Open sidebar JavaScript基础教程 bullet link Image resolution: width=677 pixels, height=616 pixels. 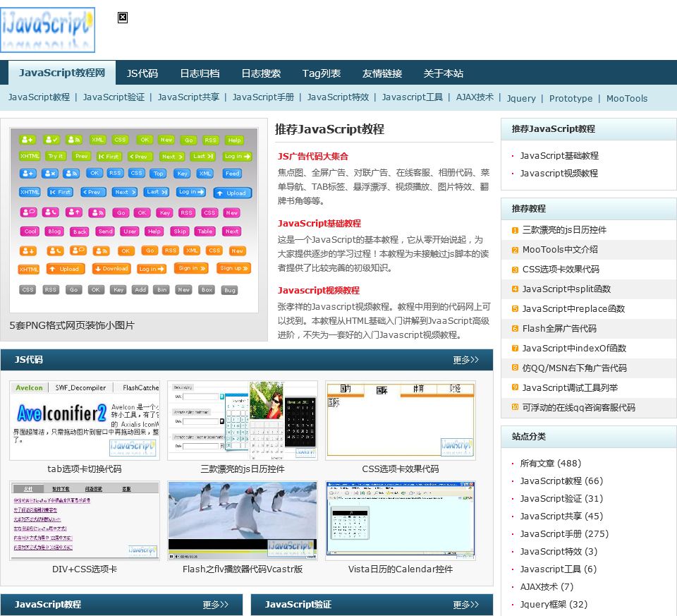559,155
